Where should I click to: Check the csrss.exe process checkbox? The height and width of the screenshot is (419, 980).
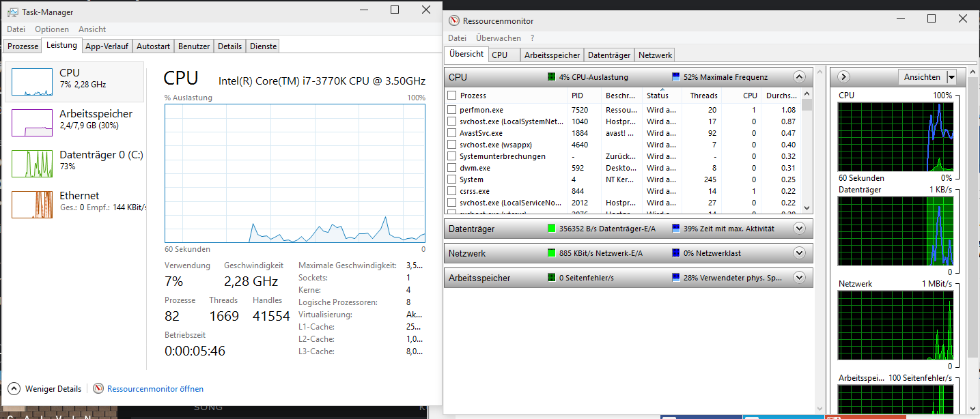[451, 191]
